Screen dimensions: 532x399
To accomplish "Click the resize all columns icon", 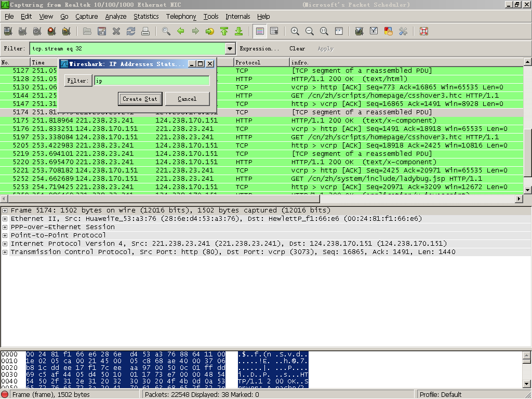I will point(339,31).
